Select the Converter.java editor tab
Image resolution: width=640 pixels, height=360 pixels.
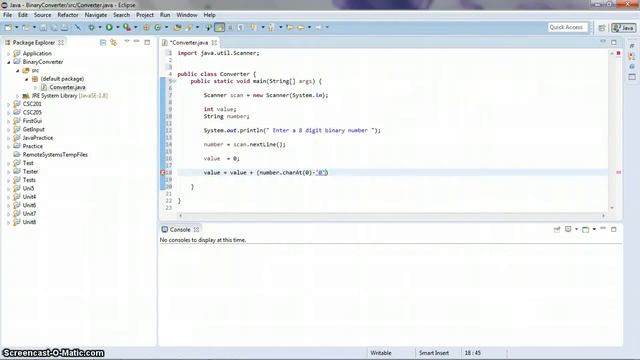(x=189, y=42)
